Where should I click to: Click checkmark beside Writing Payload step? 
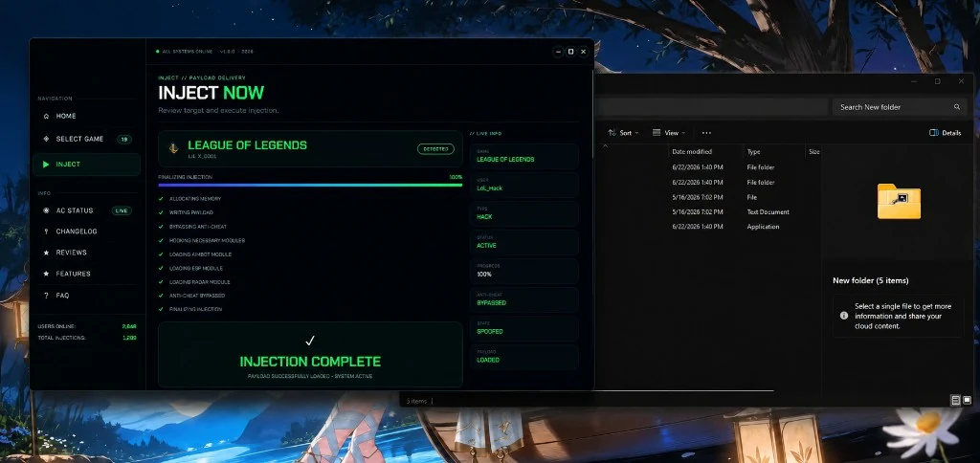click(161, 212)
